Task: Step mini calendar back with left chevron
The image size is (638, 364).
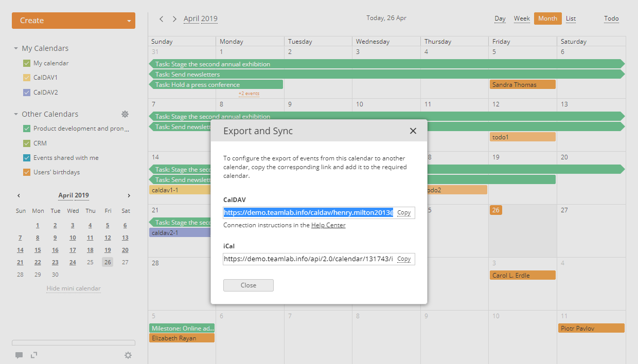Action: coord(19,195)
